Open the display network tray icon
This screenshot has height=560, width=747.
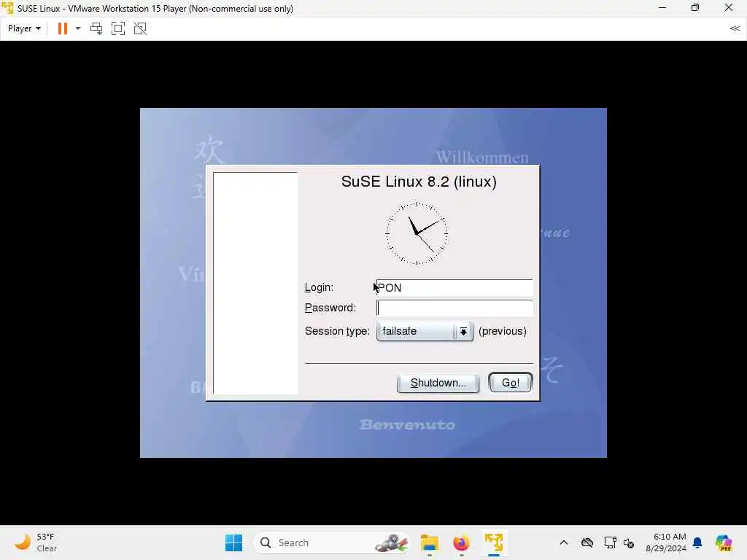coord(610,542)
